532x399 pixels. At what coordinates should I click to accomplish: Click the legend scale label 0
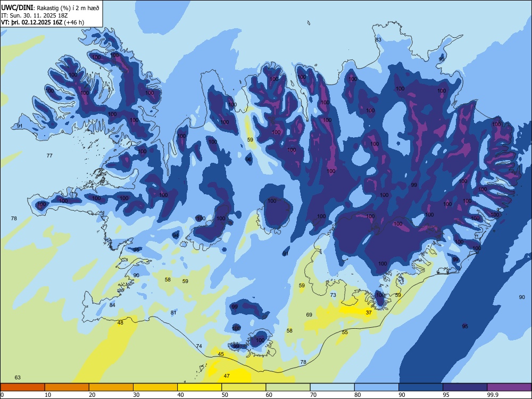[2, 395]
